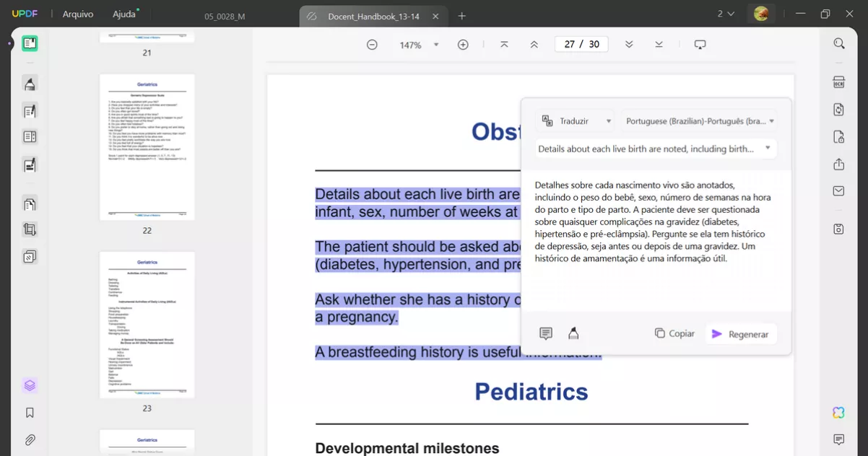Click the zoom out minus icon

pos(372,45)
